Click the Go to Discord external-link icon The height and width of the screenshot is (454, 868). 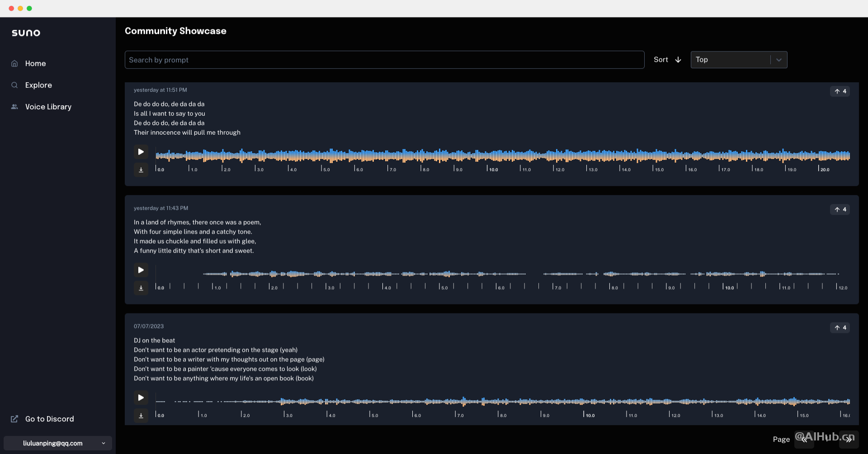pyautogui.click(x=14, y=419)
